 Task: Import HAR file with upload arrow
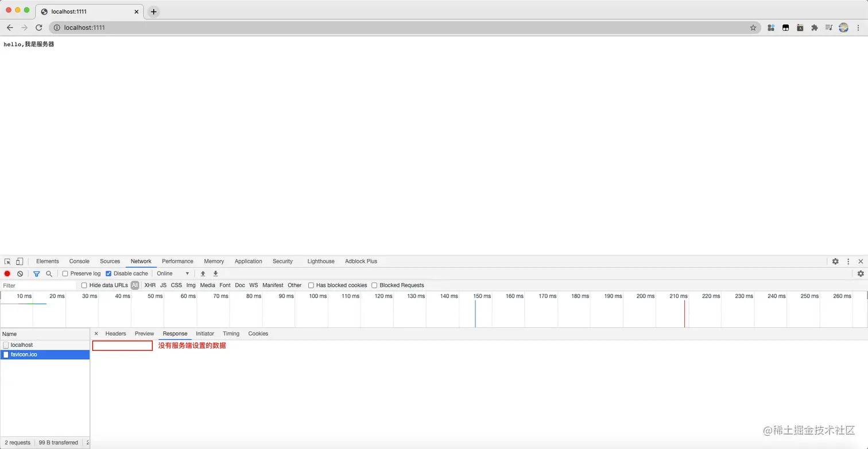[203, 274]
